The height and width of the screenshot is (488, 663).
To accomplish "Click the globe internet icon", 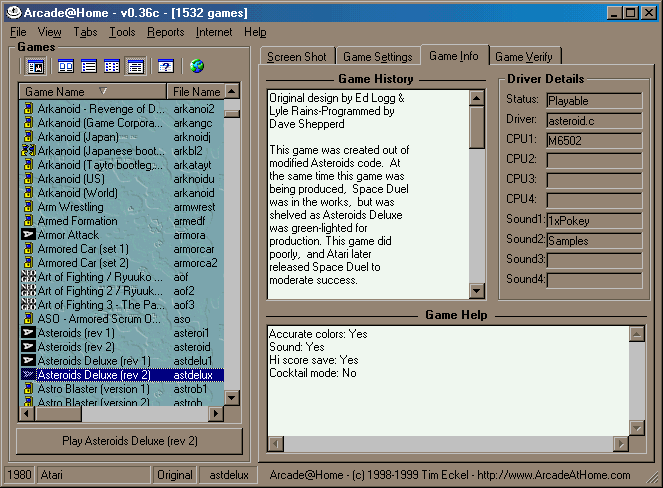I will tap(197, 66).
